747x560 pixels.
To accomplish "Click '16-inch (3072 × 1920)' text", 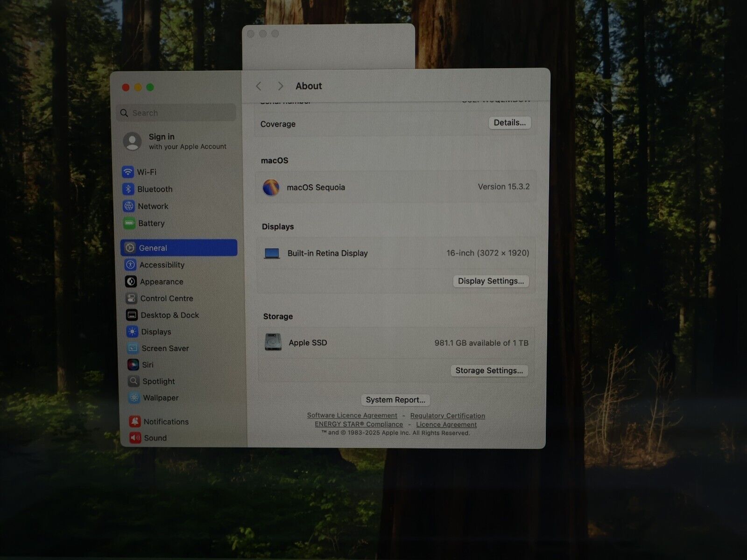I will click(488, 253).
